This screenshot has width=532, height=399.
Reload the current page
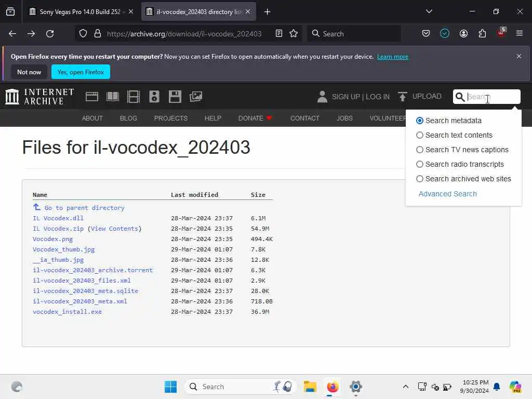click(x=50, y=34)
